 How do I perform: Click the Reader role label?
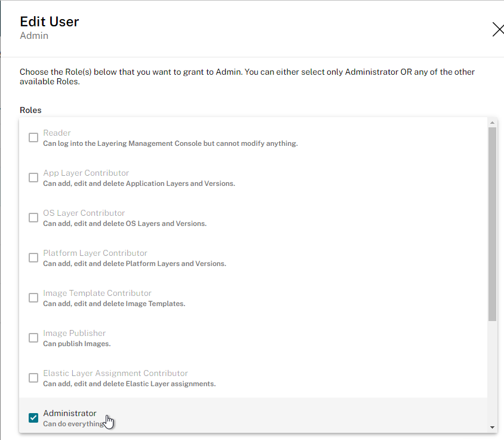(x=57, y=133)
